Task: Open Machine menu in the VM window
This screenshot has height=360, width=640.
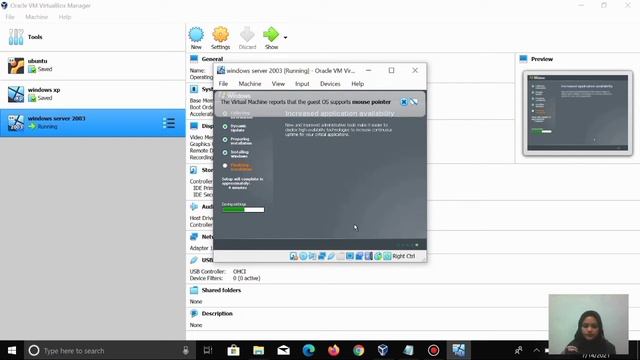Action: [250, 84]
